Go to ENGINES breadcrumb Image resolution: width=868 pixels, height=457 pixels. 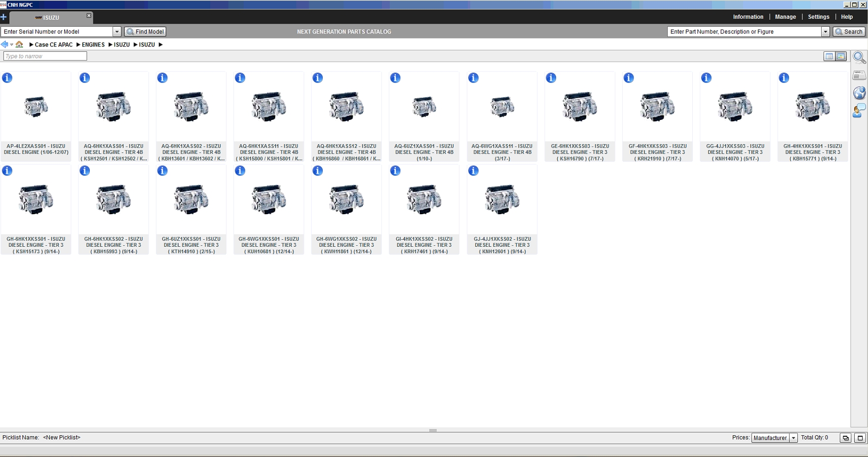93,45
